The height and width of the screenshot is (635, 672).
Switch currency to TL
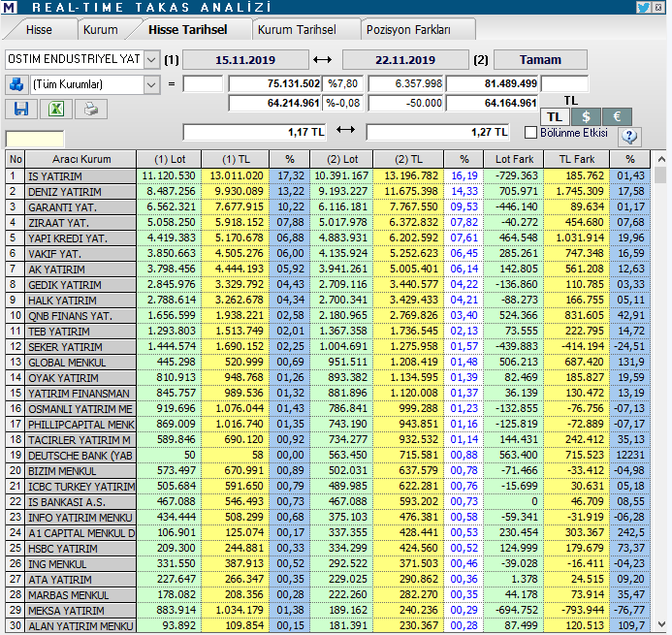(x=554, y=116)
